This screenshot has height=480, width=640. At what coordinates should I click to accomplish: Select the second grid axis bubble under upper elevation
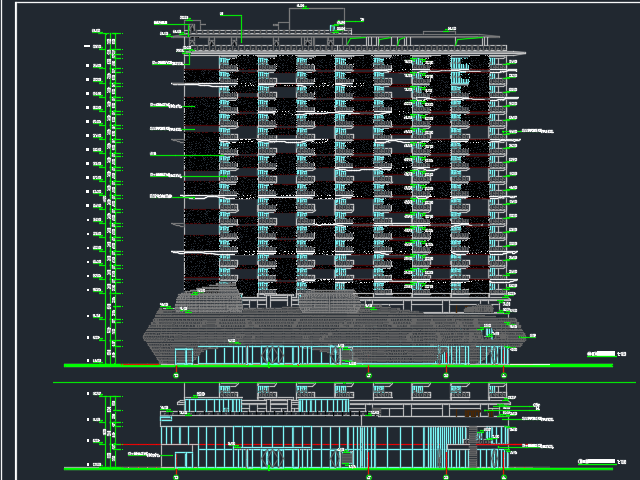pyautogui.click(x=369, y=374)
